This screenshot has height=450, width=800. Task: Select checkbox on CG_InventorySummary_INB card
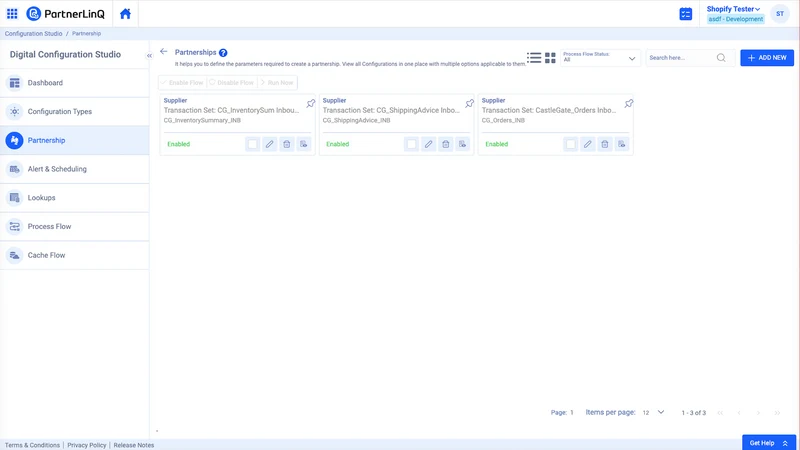(253, 144)
